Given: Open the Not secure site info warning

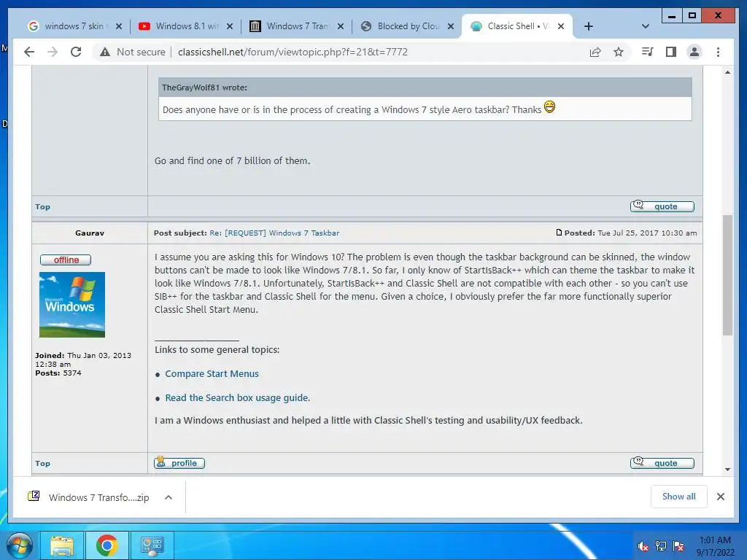Looking at the screenshot, I should (133, 52).
